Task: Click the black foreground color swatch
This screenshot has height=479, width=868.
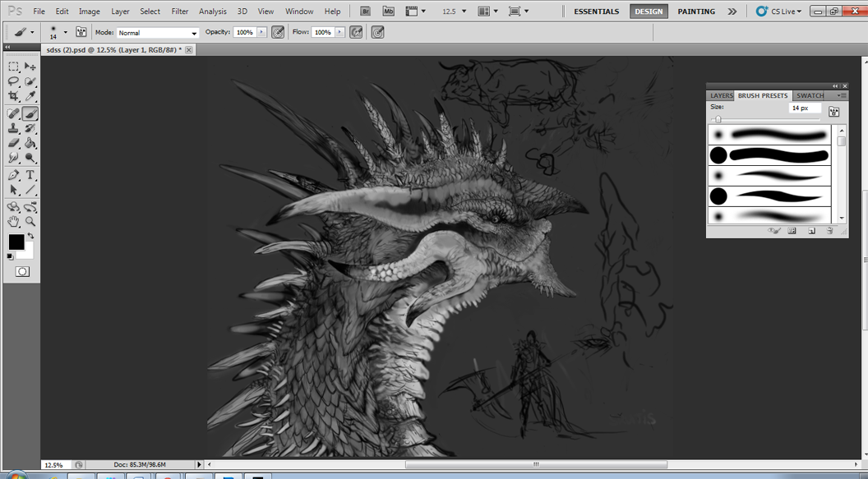Action: pos(16,242)
